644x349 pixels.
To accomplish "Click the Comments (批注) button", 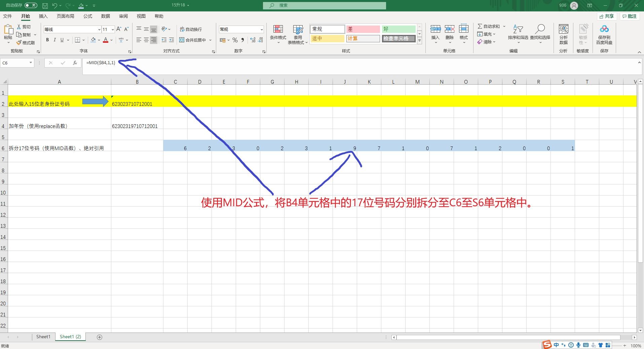I will [x=630, y=16].
